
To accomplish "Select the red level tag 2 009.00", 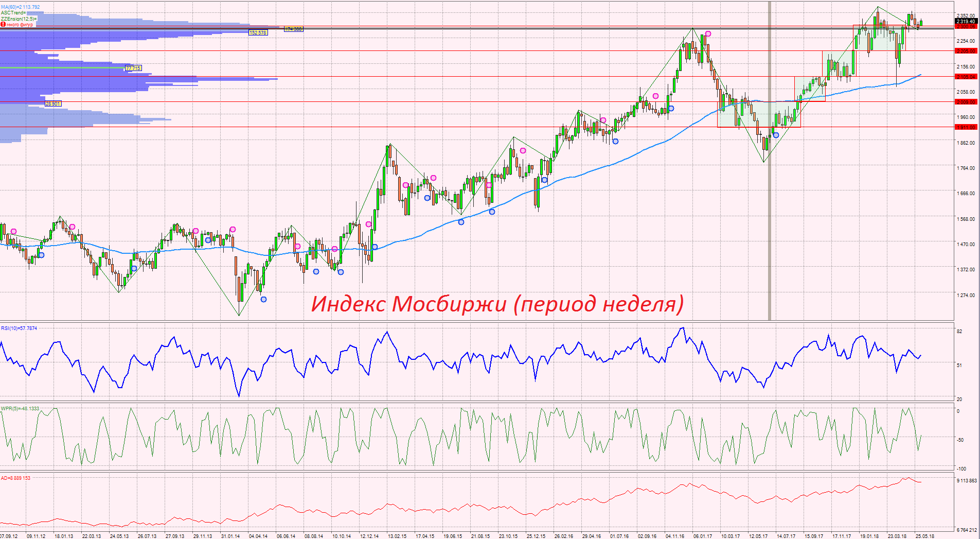I will coord(966,102).
